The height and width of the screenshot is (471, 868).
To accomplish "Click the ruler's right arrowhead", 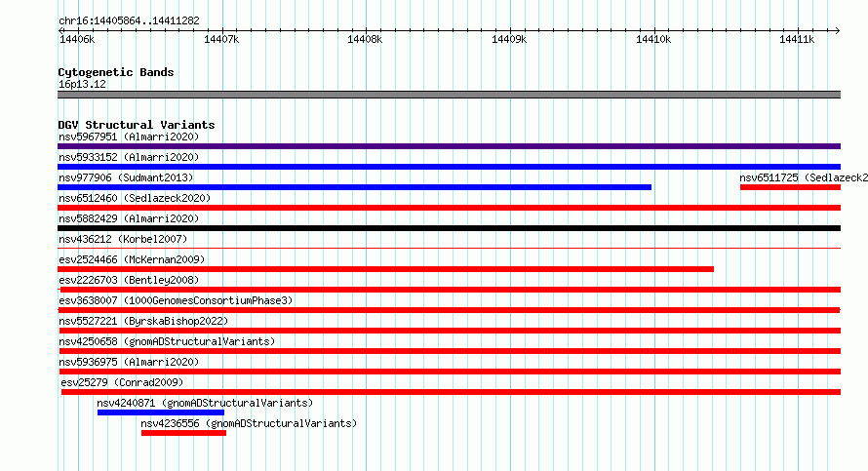I will [x=838, y=31].
